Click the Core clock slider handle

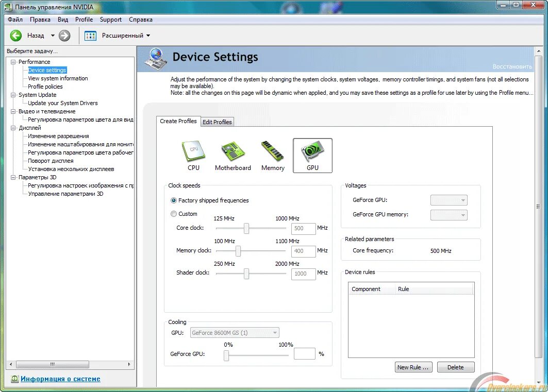246,228
